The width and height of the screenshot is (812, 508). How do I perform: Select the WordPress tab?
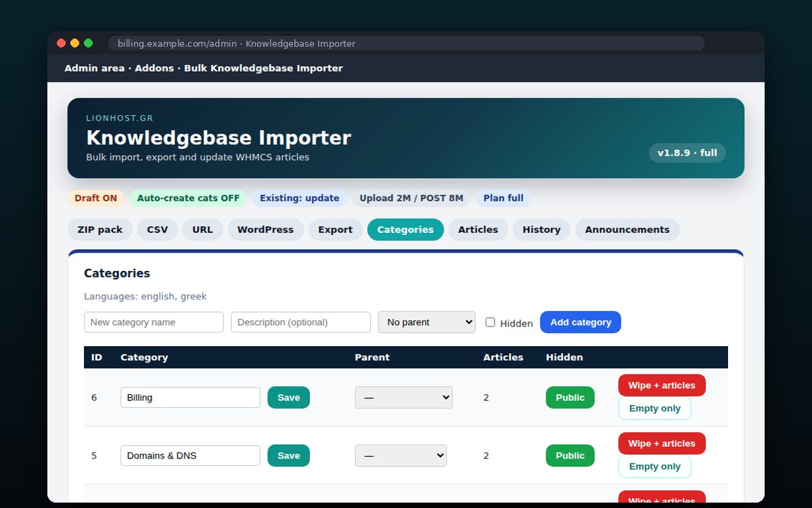[x=265, y=230]
